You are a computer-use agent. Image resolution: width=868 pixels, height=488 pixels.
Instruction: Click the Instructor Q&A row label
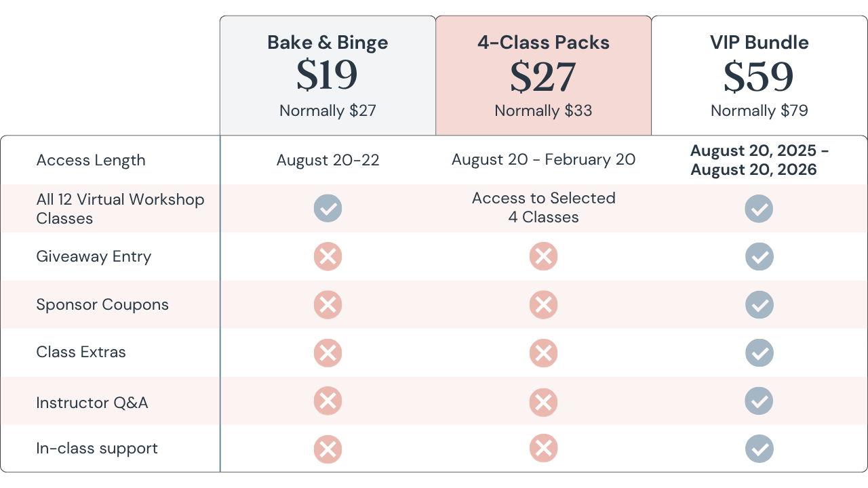(92, 403)
